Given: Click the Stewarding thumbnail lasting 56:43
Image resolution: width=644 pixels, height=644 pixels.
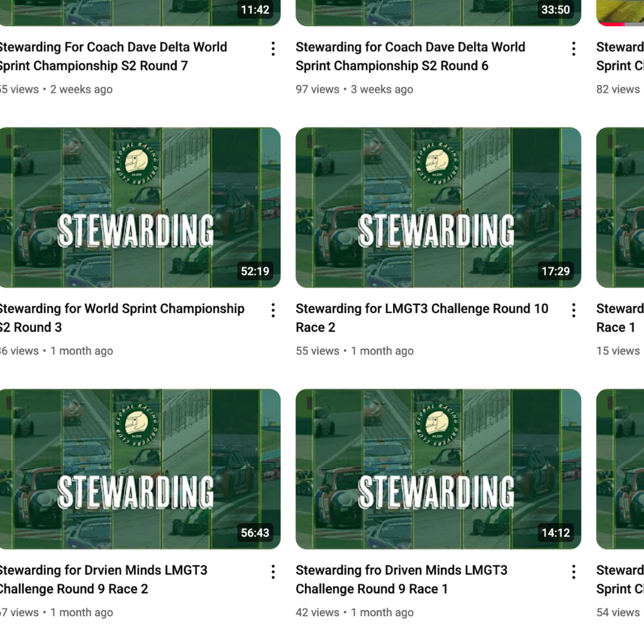Looking at the screenshot, I should coord(140,469).
